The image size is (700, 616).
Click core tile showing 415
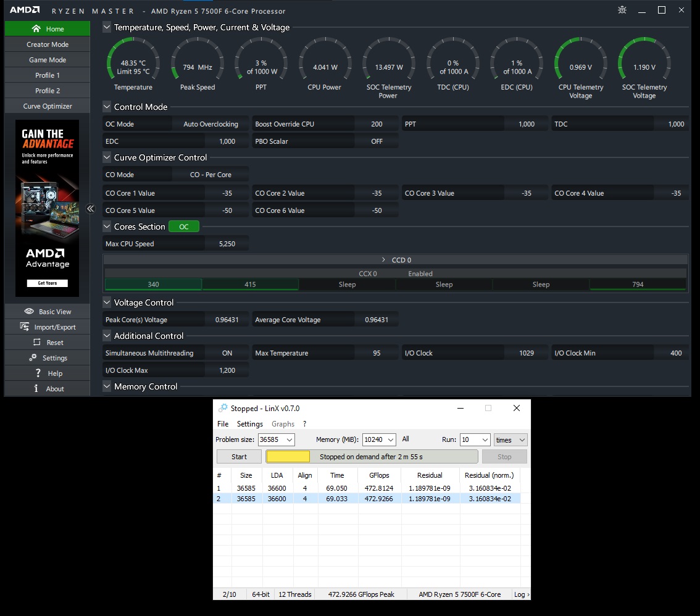pos(250,285)
